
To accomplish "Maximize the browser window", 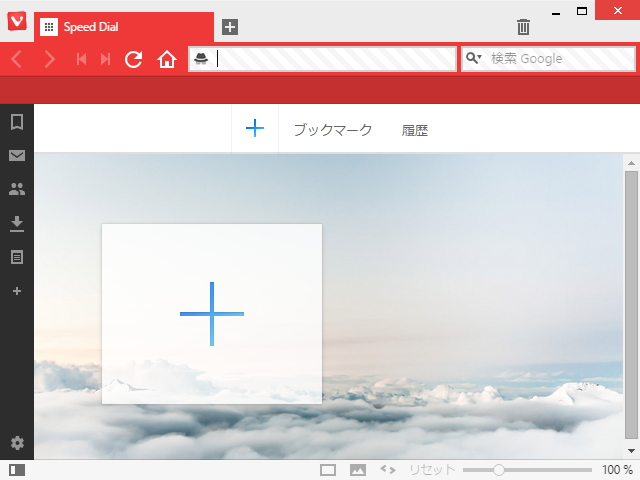I will pos(582,11).
